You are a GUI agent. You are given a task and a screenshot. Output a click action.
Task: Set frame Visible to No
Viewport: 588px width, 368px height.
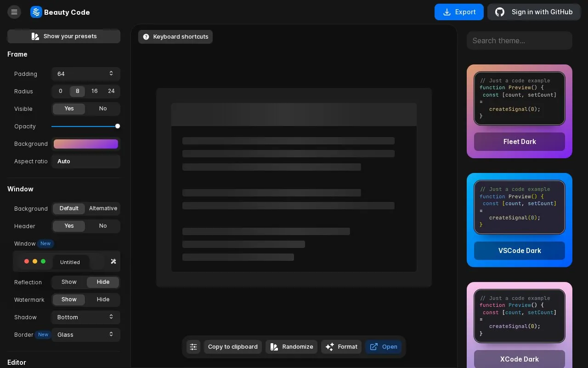tap(103, 109)
